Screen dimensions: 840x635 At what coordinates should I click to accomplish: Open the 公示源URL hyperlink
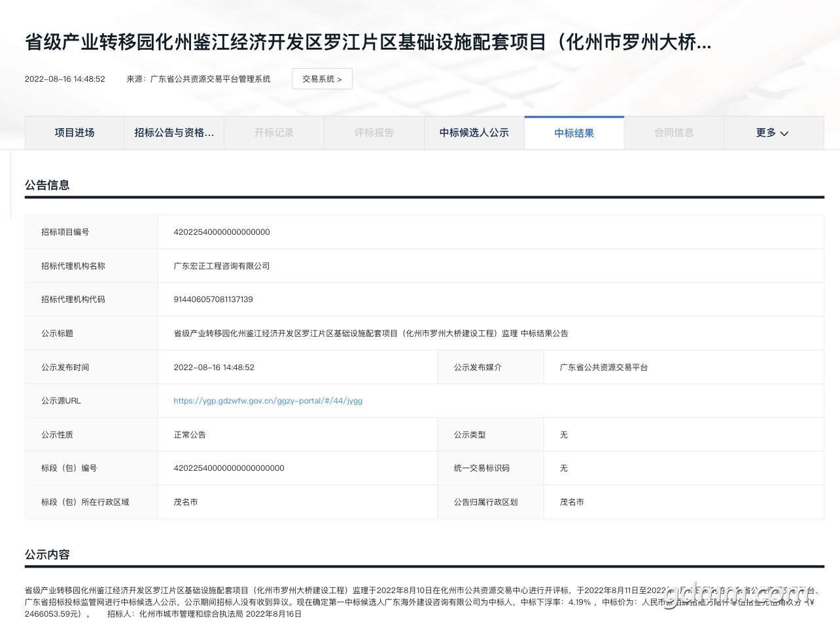pyautogui.click(x=268, y=401)
